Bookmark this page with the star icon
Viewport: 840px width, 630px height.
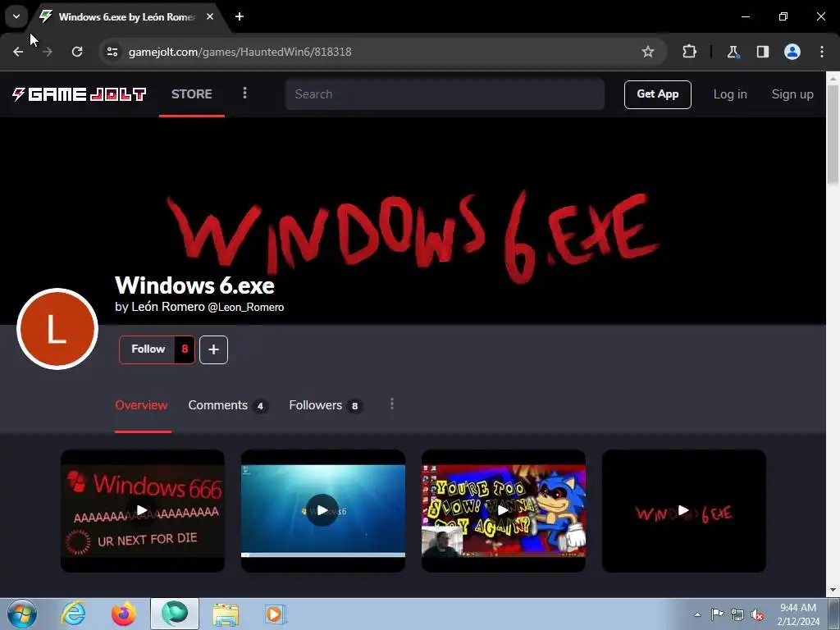pos(648,52)
